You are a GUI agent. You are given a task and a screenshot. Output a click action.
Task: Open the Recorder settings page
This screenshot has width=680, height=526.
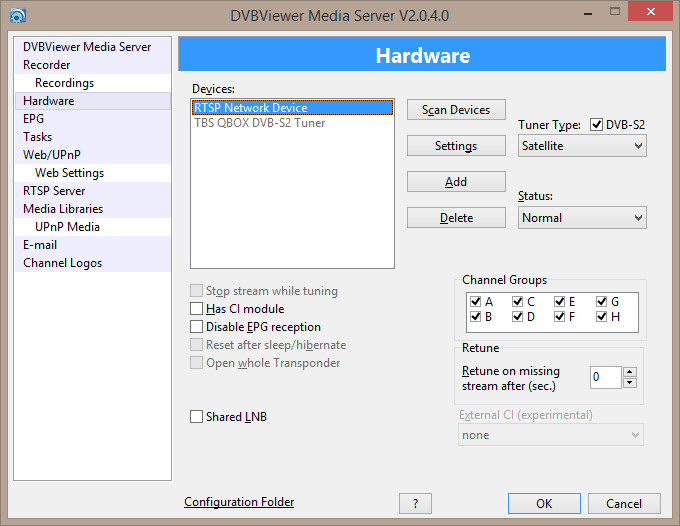point(47,65)
